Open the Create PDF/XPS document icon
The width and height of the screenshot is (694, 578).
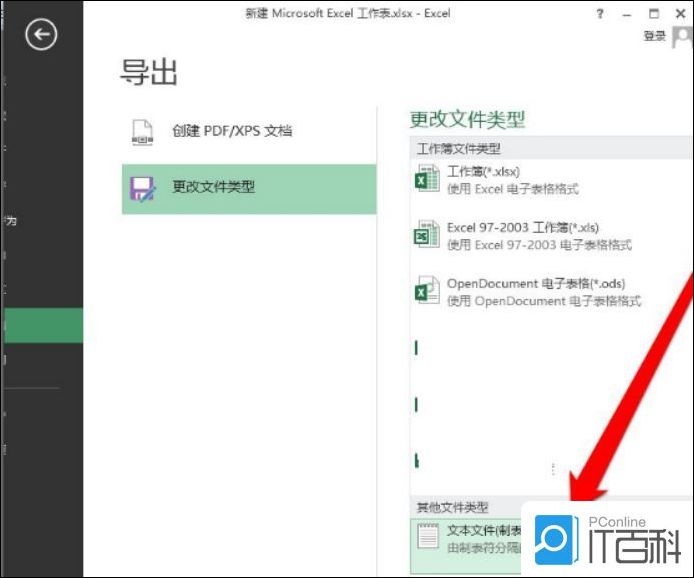coord(143,132)
